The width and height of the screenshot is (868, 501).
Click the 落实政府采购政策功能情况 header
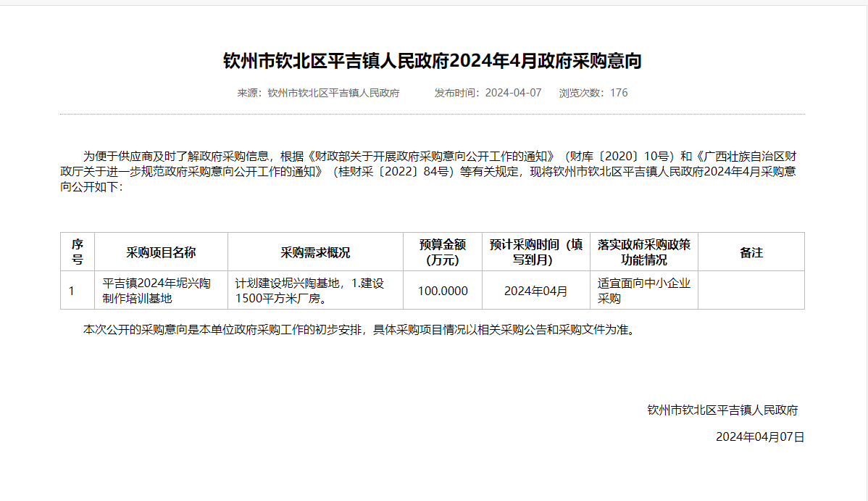pos(644,252)
